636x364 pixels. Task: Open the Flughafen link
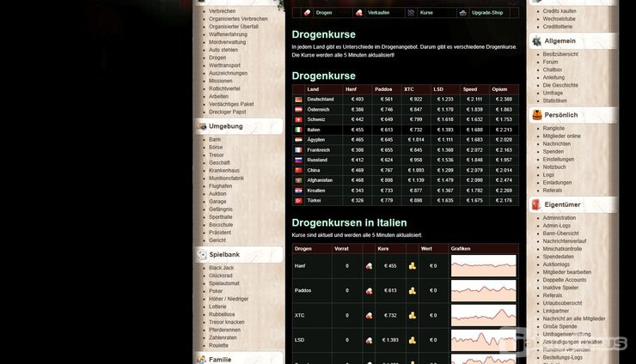(x=221, y=186)
